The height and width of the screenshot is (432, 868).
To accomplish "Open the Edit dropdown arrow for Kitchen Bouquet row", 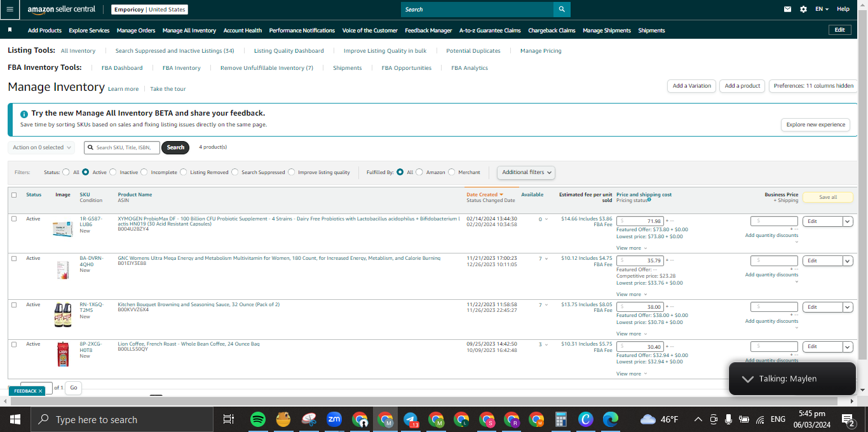I will 848,307.
